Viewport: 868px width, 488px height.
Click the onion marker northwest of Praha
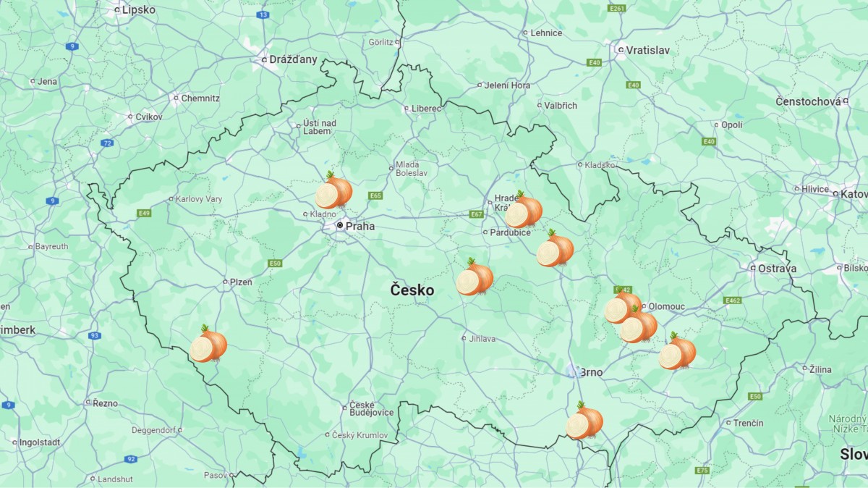[333, 190]
